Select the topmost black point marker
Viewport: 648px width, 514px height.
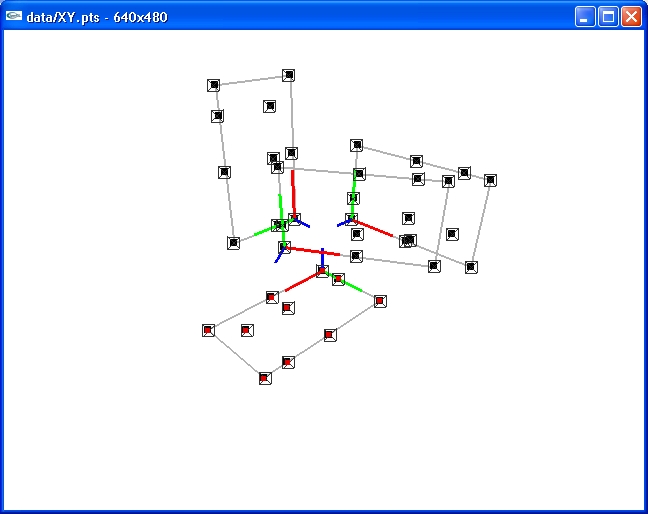pos(289,75)
